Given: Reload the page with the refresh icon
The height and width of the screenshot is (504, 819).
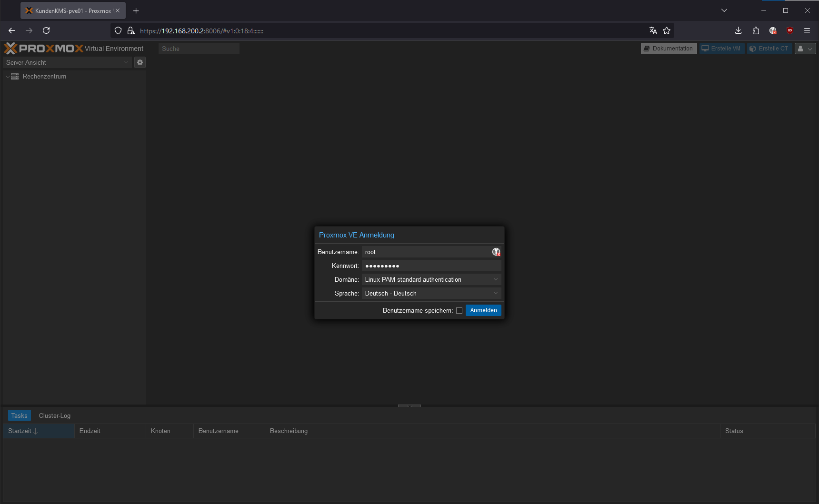Looking at the screenshot, I should pos(46,30).
